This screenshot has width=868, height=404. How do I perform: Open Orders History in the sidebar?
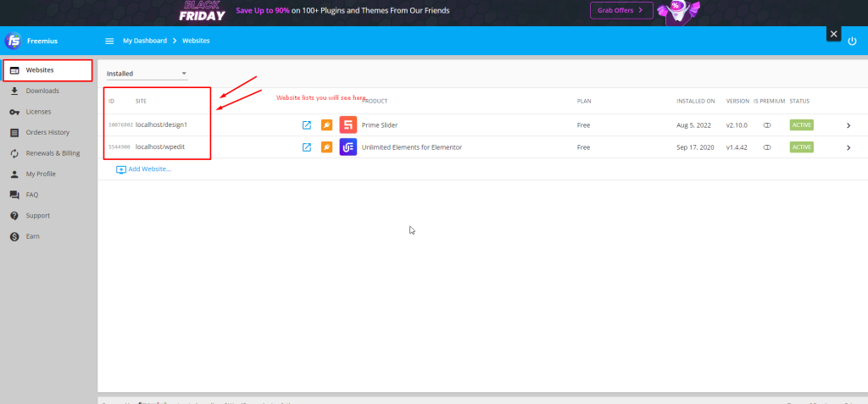47,132
